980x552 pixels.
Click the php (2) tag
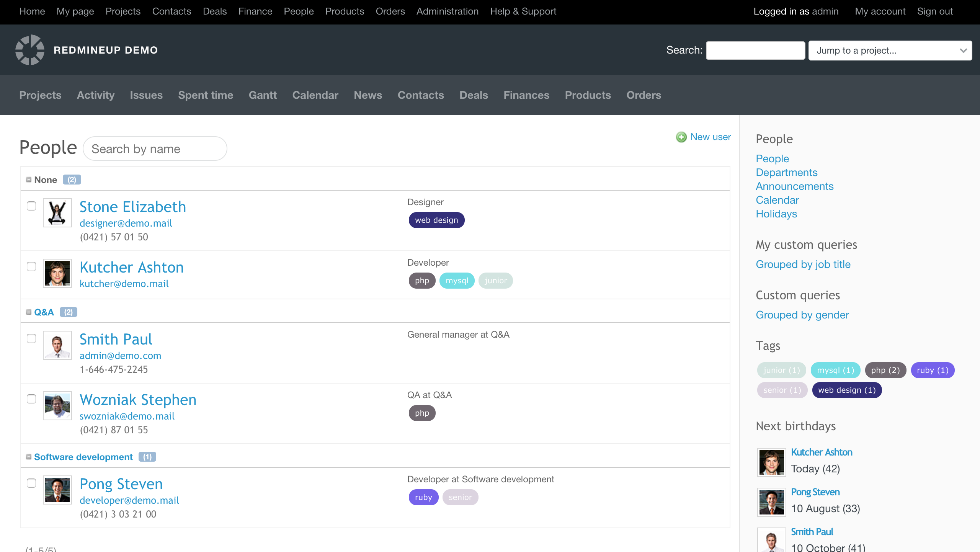885,370
